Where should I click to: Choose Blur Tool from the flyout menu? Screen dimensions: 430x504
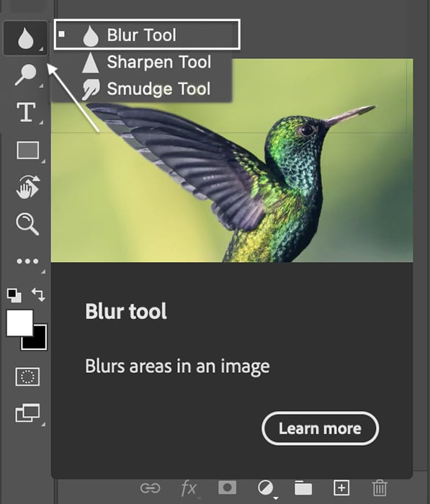(147, 35)
